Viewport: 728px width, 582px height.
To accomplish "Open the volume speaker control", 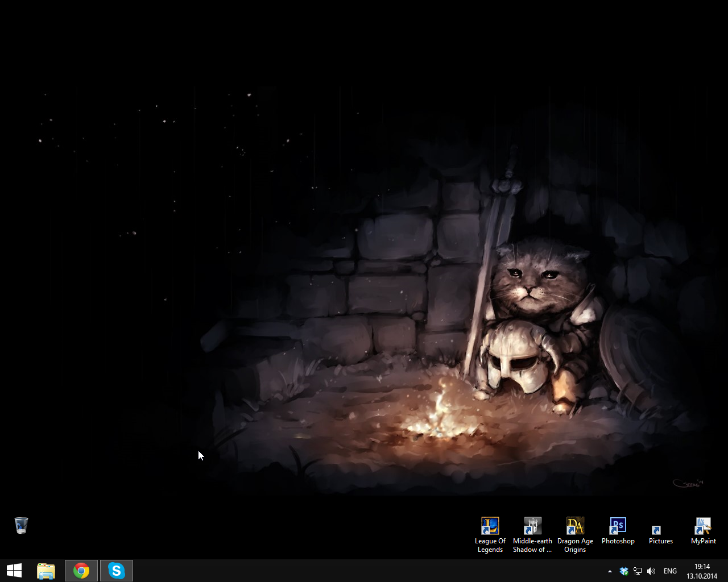I will [x=651, y=571].
